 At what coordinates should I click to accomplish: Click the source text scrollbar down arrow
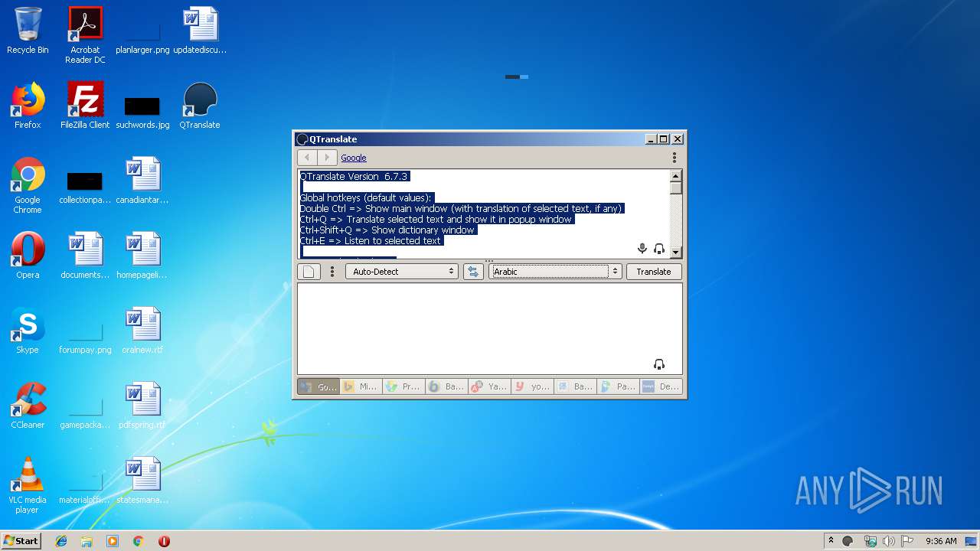[676, 253]
